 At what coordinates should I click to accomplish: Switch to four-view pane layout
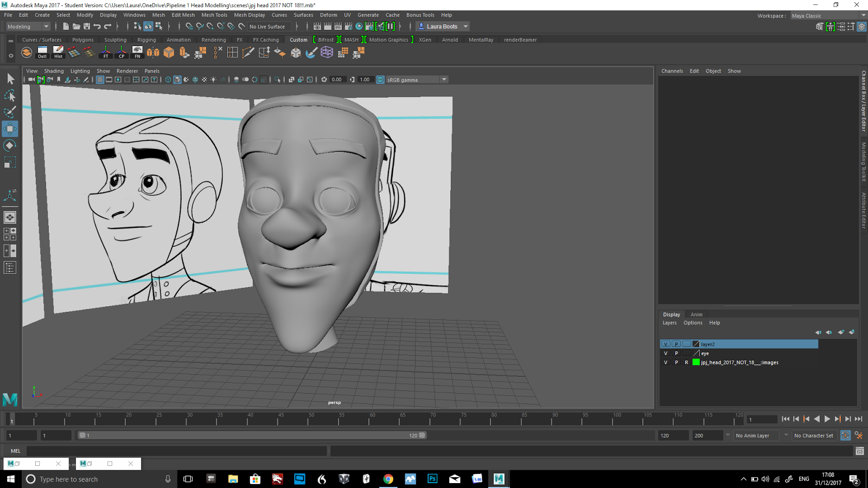(10, 234)
